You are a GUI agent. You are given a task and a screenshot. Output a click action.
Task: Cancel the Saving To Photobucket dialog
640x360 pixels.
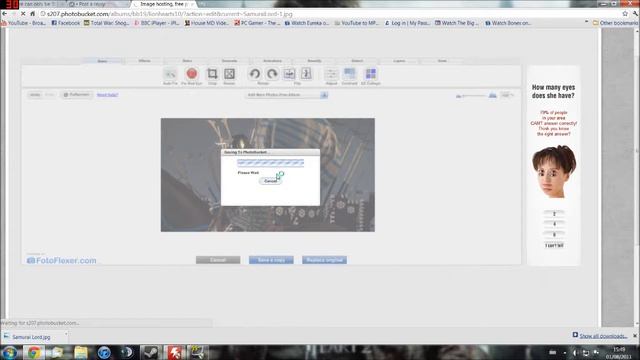click(270, 181)
